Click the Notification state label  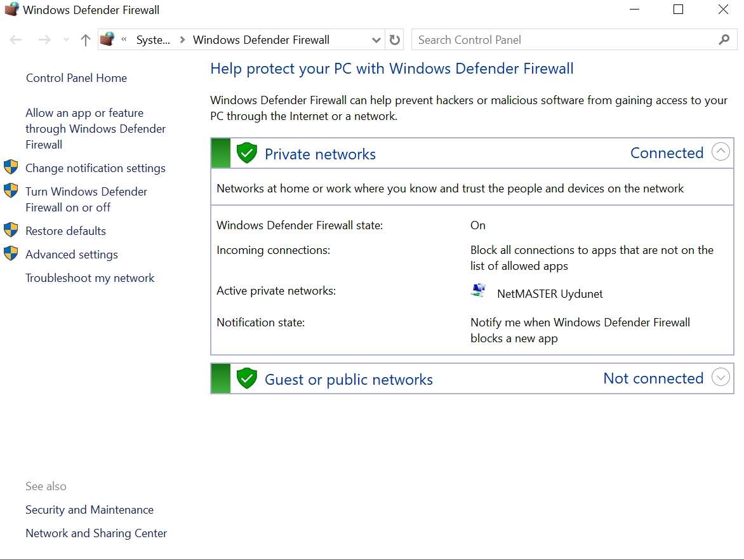click(260, 323)
